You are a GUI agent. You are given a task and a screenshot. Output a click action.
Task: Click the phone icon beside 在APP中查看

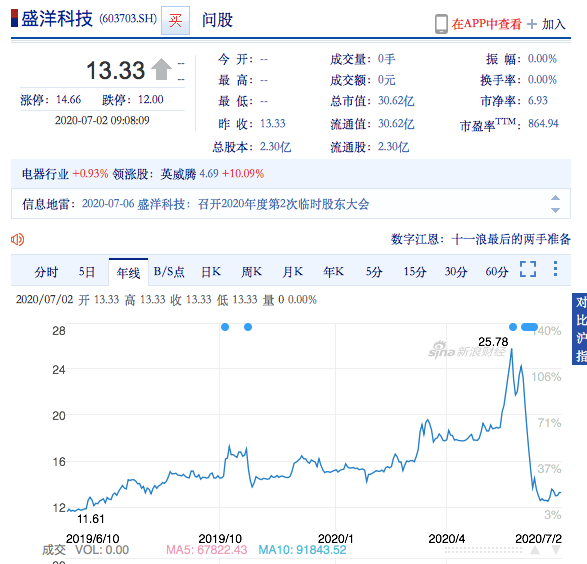pyautogui.click(x=441, y=24)
